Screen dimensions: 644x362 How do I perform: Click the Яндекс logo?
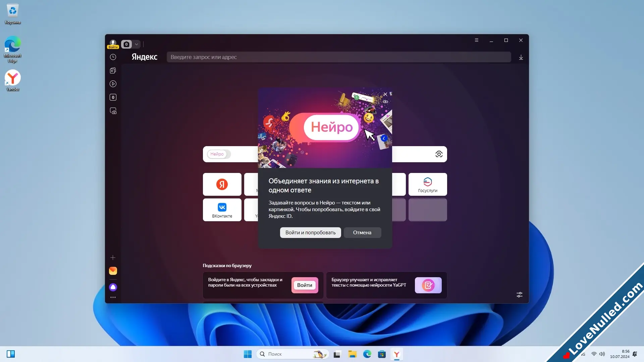click(145, 57)
